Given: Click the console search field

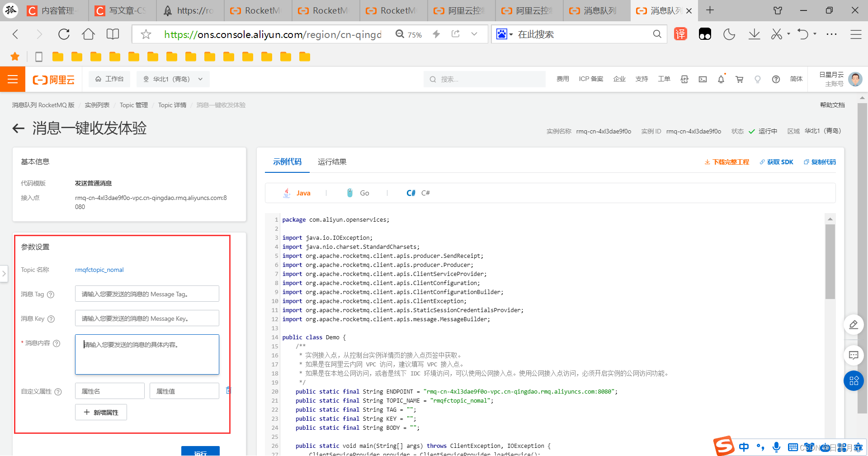Looking at the screenshot, I should [x=484, y=79].
